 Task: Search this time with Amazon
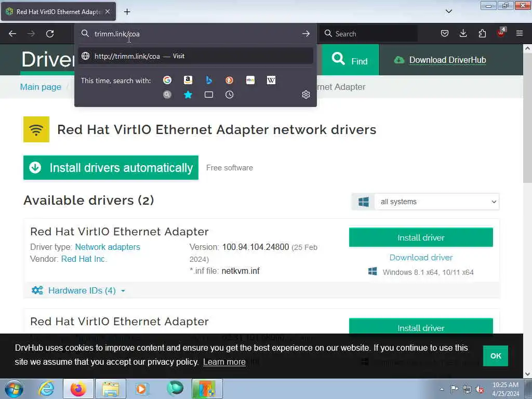tap(188, 80)
